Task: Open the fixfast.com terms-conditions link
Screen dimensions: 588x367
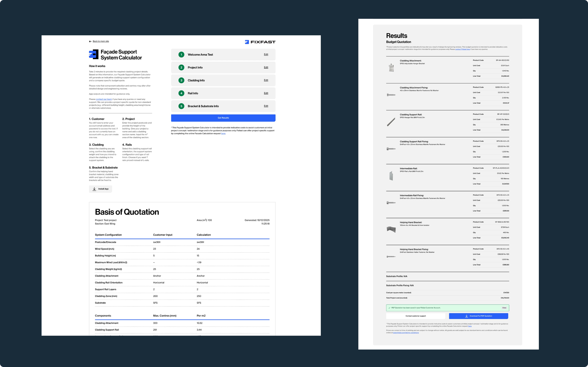Action: pos(406,333)
